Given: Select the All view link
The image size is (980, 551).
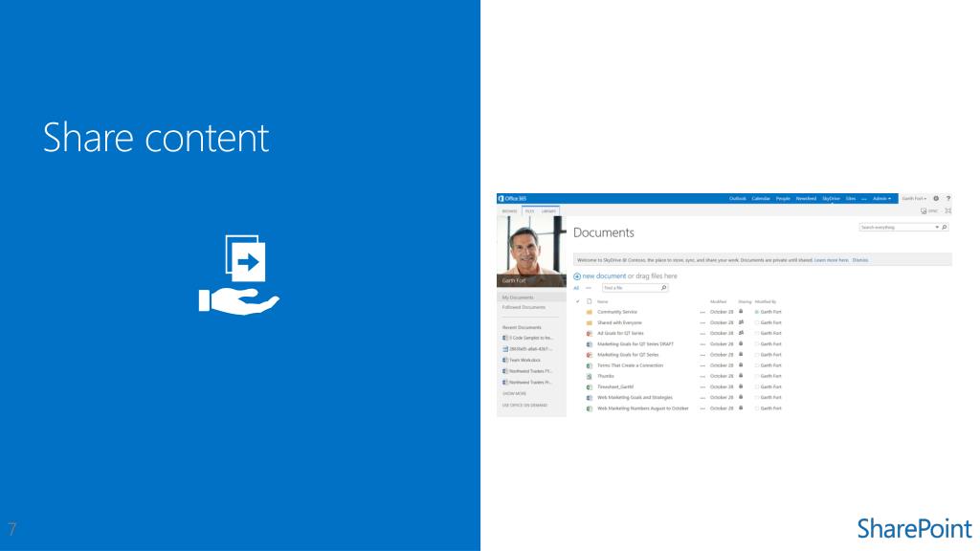Looking at the screenshot, I should click(x=576, y=288).
